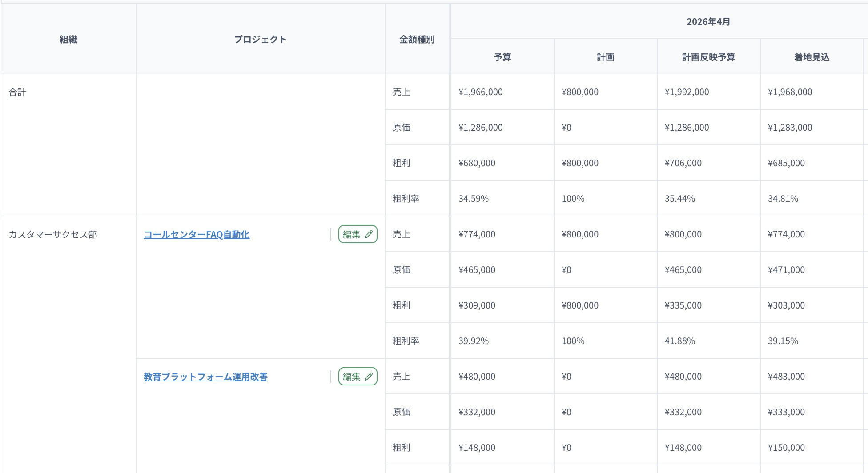Click the 予算 column header
Viewport: 868px width, 473px height.
click(x=502, y=57)
